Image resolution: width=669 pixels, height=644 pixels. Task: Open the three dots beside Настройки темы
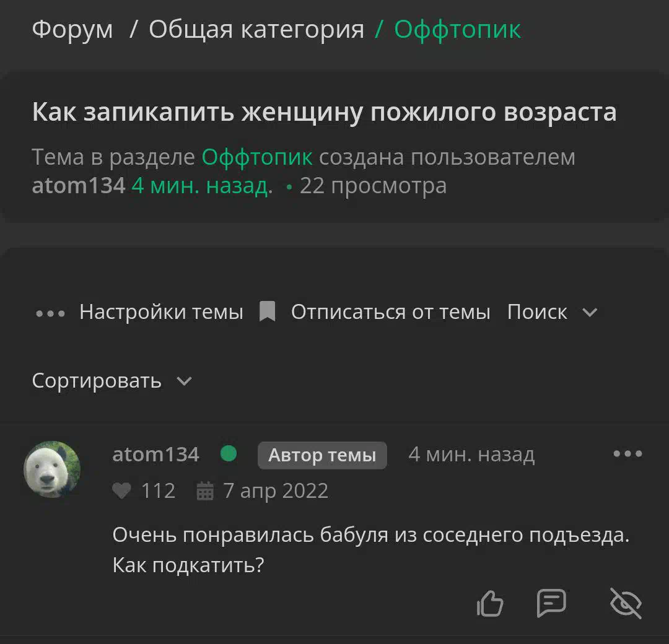(50, 314)
